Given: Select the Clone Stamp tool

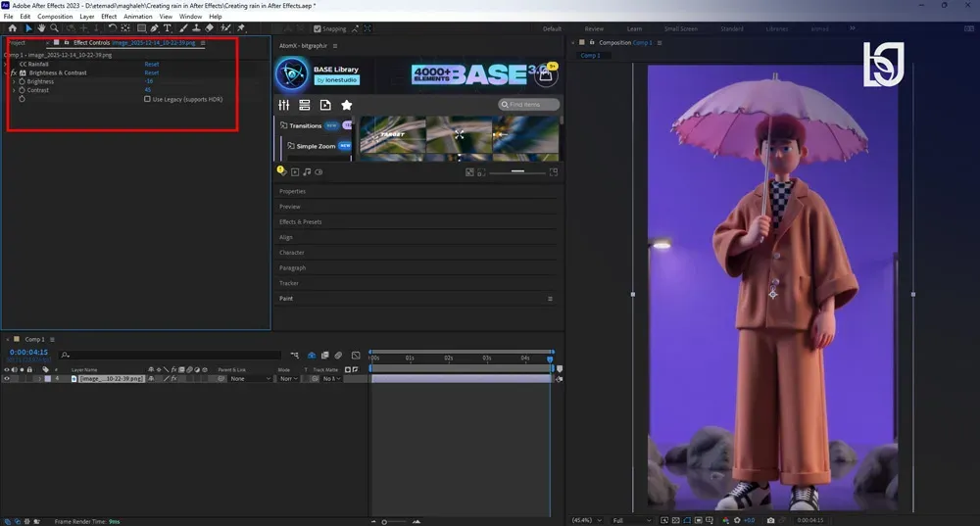Looking at the screenshot, I should (x=196, y=28).
